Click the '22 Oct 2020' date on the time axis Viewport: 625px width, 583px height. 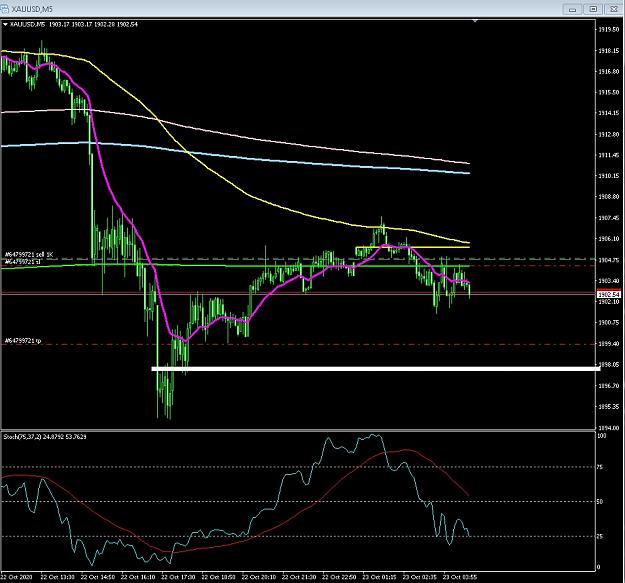(x=16, y=577)
